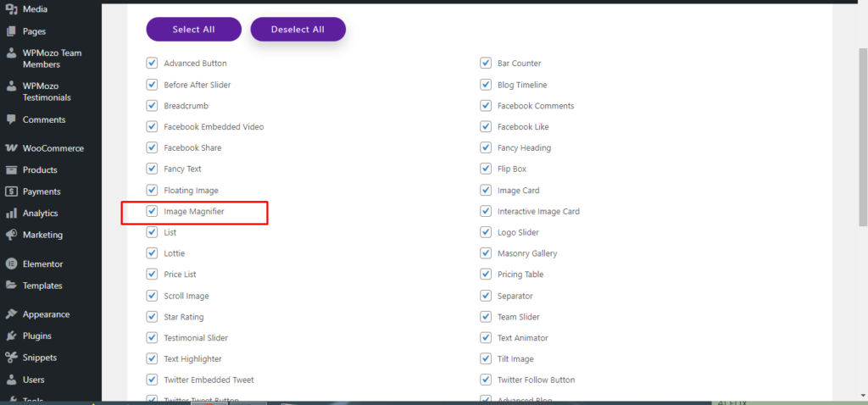Click the Analytics bar chart icon
Screen dimensions: 868x405
pyautogui.click(x=11, y=214)
